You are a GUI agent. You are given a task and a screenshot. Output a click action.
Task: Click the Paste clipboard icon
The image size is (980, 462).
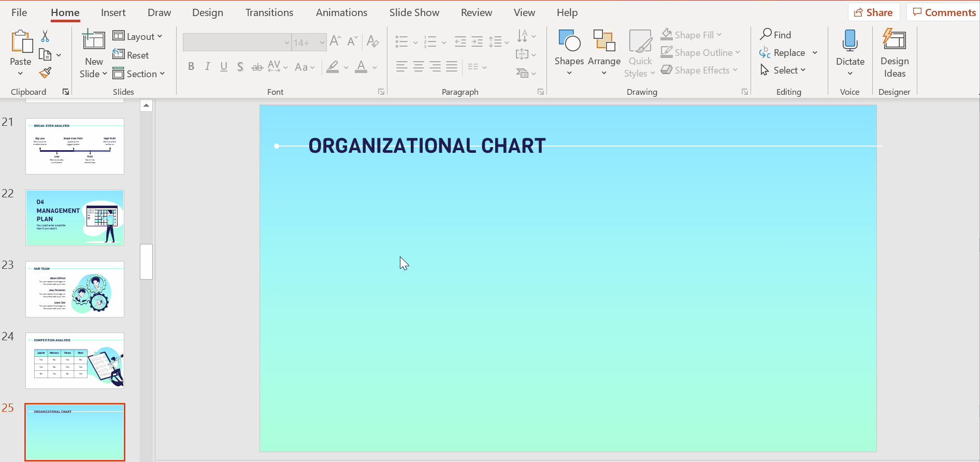click(x=21, y=42)
